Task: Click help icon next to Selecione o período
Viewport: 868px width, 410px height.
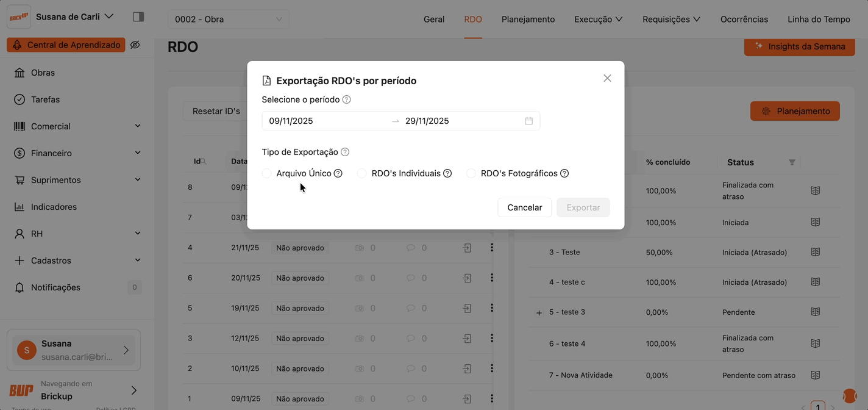Action: pos(346,99)
